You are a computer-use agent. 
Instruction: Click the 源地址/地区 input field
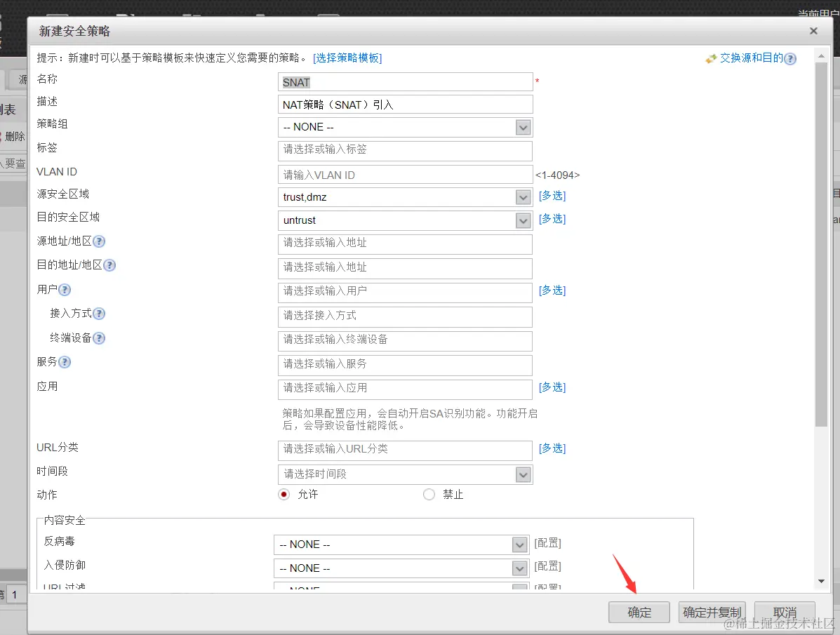(x=405, y=244)
